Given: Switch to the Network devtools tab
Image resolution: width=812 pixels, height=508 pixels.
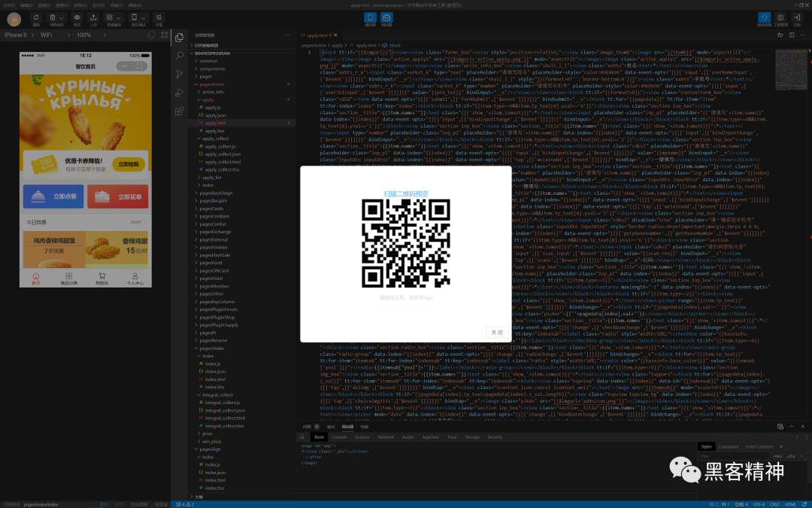Looking at the screenshot, I should [386, 437].
